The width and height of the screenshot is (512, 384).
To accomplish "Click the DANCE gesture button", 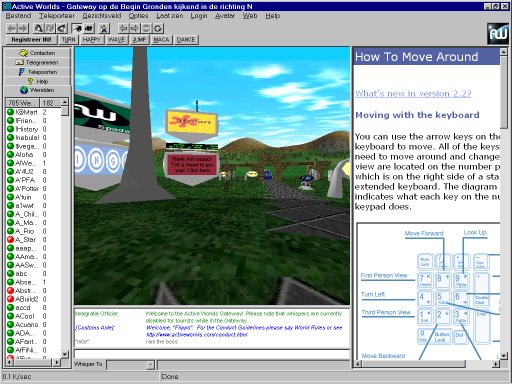I will pos(186,40).
